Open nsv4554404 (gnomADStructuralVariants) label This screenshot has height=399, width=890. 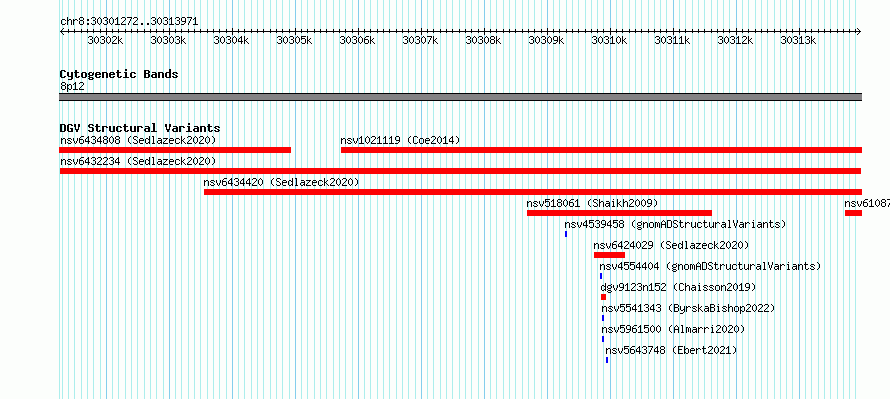(710, 266)
